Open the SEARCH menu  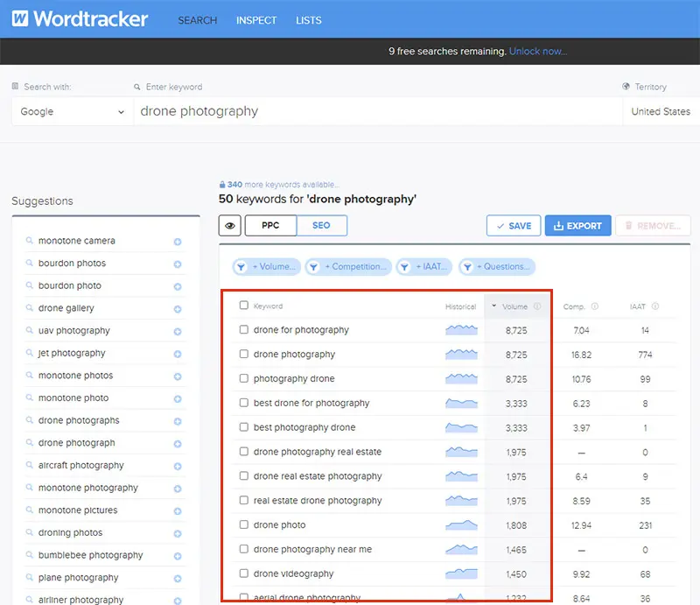click(198, 20)
